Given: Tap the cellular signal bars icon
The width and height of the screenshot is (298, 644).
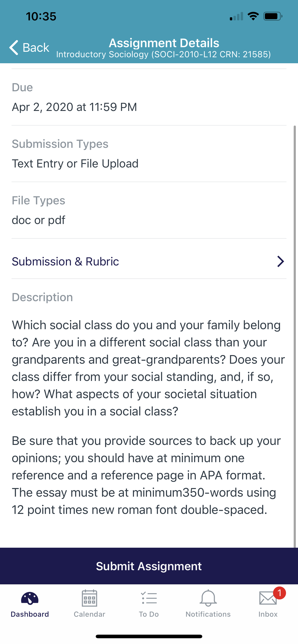Looking at the screenshot, I should point(236,16).
